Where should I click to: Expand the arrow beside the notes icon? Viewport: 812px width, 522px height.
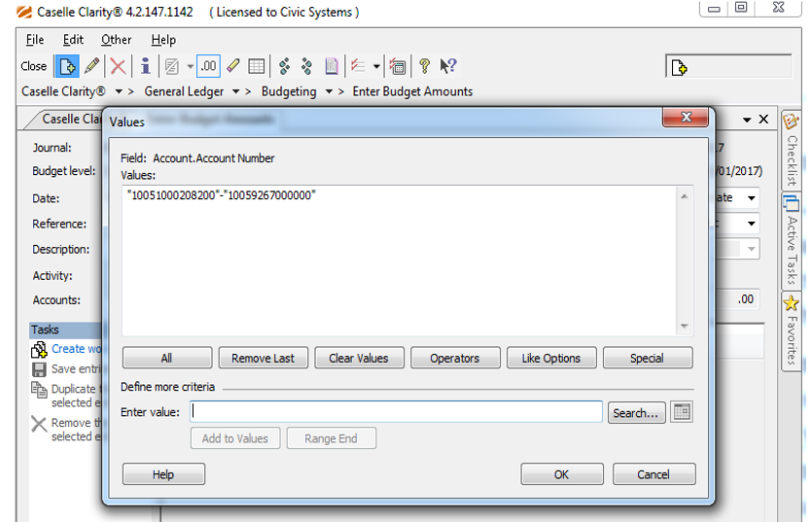coord(190,66)
